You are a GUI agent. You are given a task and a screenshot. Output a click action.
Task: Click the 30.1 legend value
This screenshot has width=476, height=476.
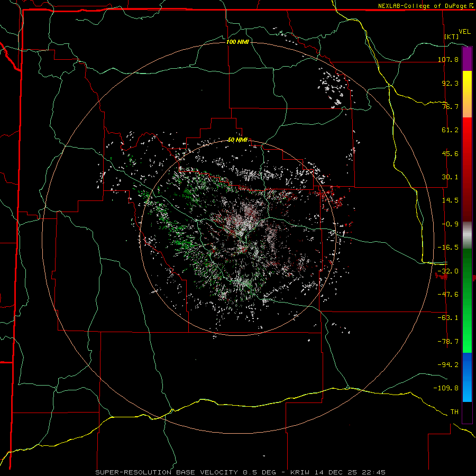coord(450,177)
